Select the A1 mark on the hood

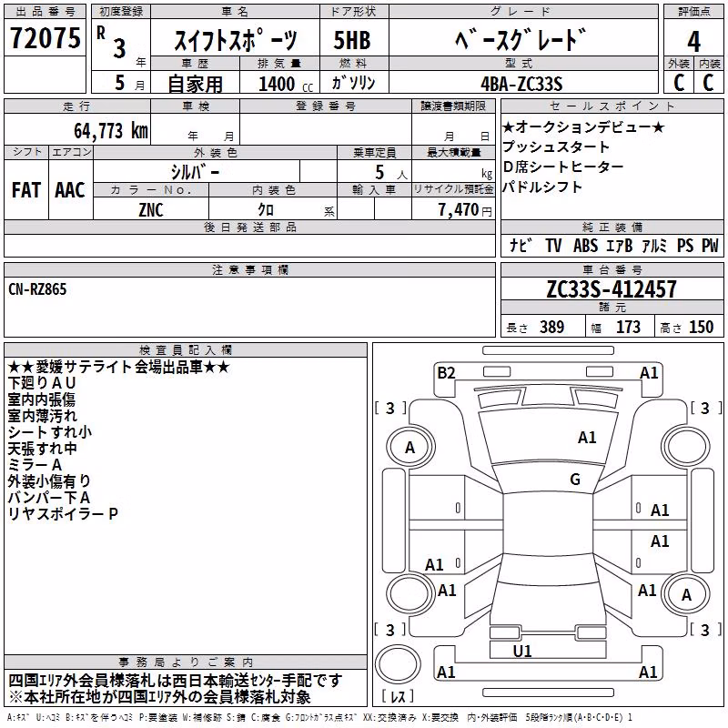587,438
